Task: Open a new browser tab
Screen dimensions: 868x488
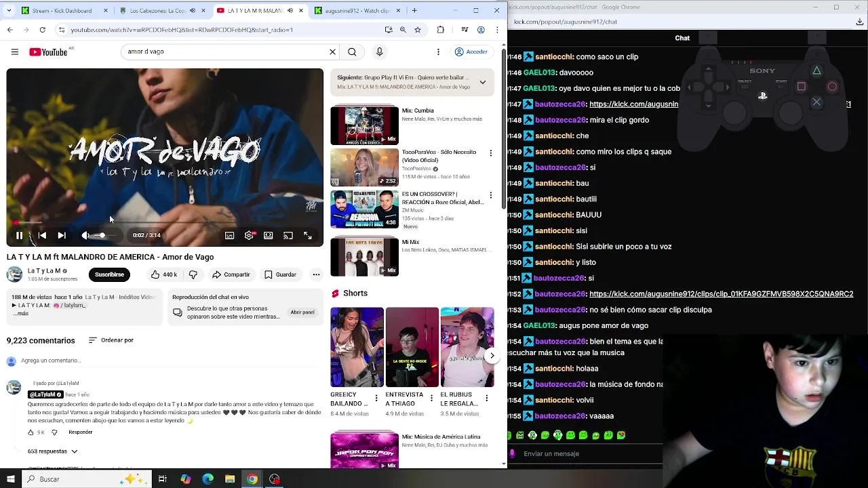Action: coord(414,10)
